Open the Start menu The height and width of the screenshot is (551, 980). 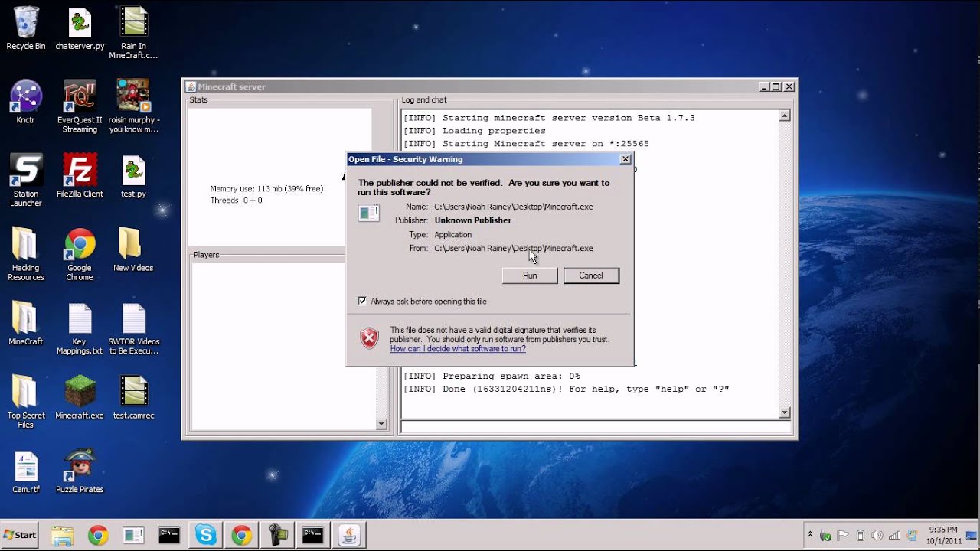point(20,535)
